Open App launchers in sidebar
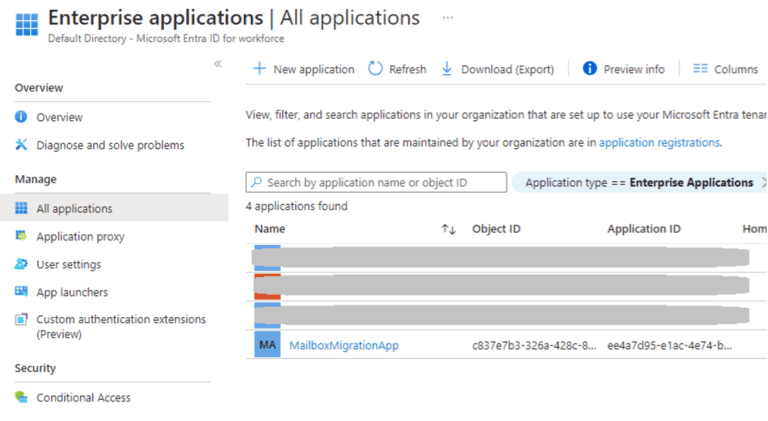768x421 pixels. (x=72, y=293)
